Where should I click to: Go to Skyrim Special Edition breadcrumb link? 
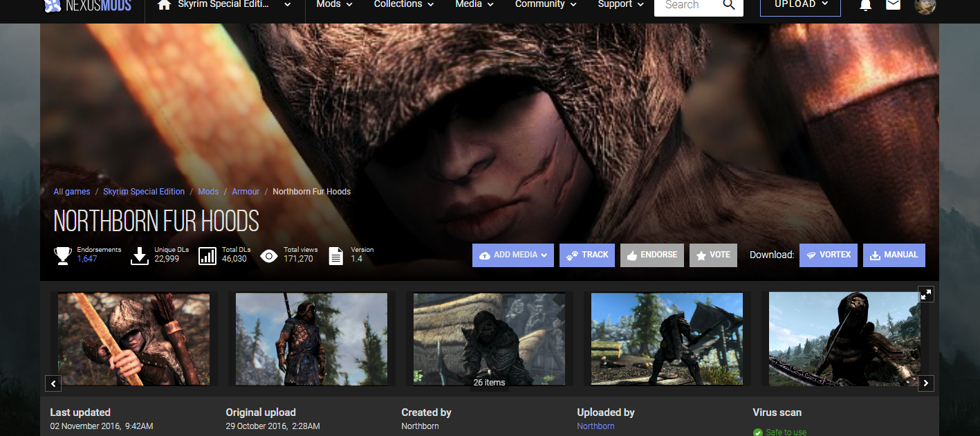pyautogui.click(x=144, y=192)
